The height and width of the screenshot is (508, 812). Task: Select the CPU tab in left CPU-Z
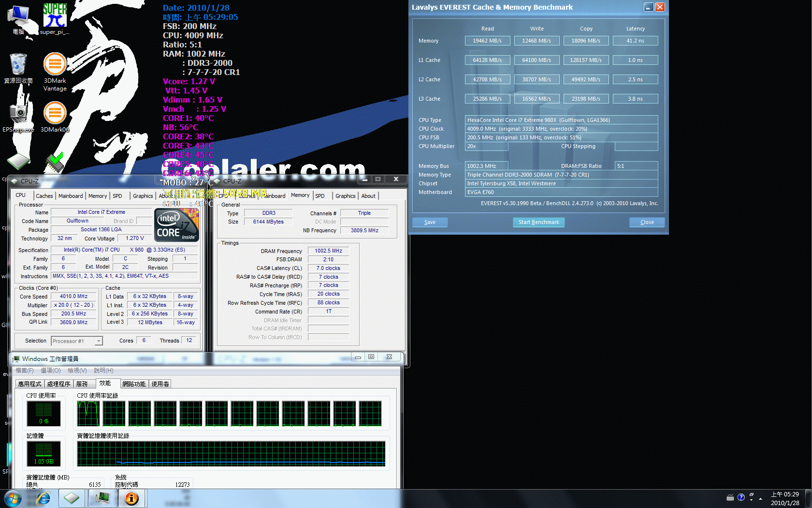click(21, 195)
